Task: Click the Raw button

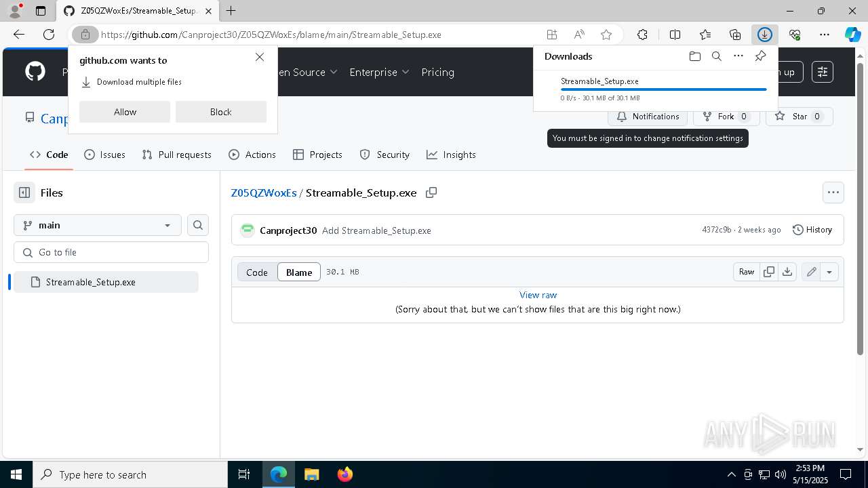Action: tap(747, 272)
